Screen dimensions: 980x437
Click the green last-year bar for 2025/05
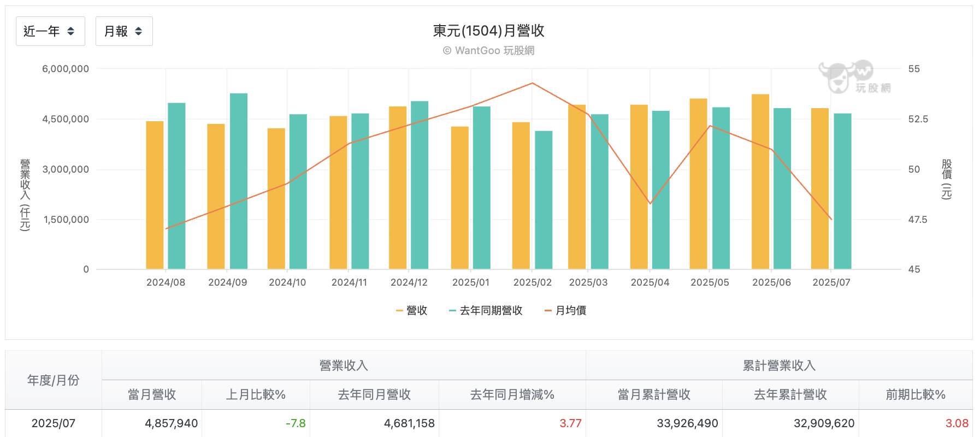721,188
